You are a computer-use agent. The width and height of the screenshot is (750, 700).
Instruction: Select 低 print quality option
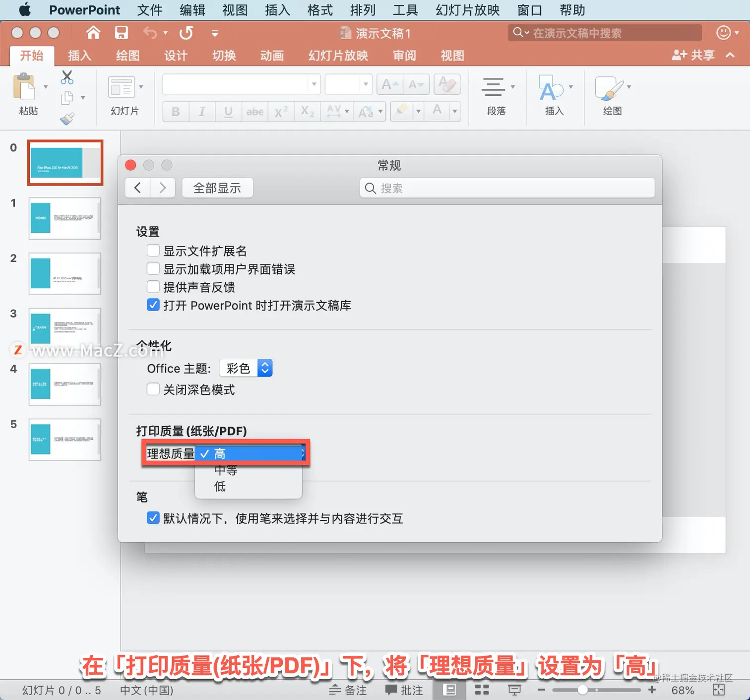(x=249, y=487)
